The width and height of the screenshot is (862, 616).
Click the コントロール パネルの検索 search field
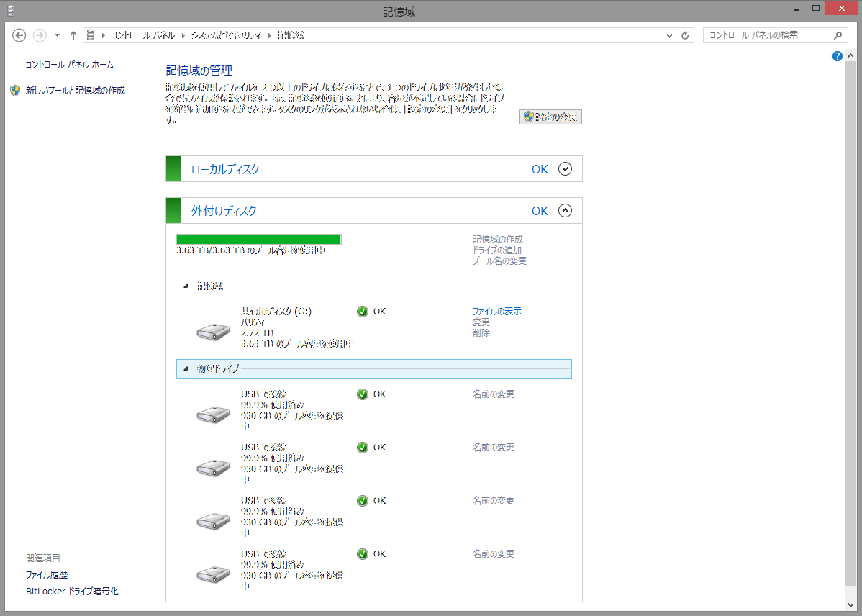tap(766, 35)
